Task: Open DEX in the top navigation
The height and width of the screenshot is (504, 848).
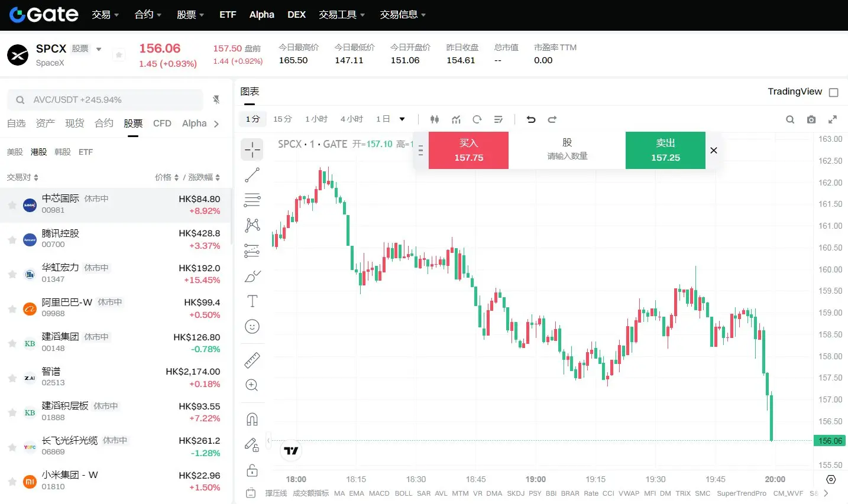Action: pyautogui.click(x=296, y=15)
